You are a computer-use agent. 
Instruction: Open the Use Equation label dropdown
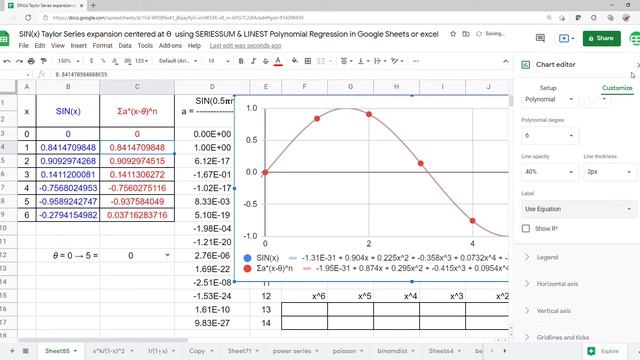579,209
